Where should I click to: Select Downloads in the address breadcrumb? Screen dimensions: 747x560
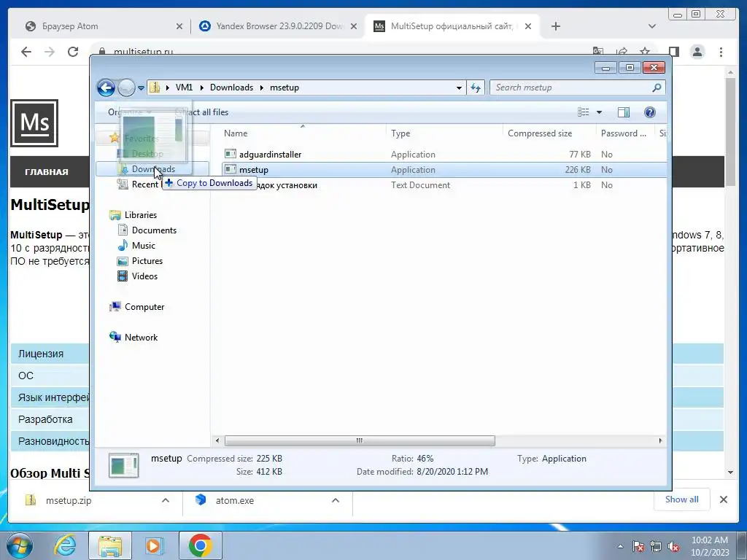pyautogui.click(x=231, y=87)
